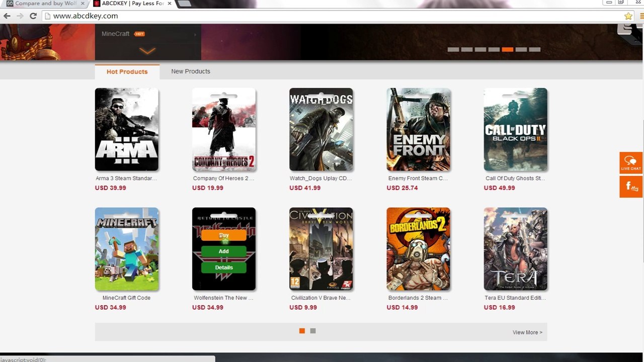Viewport: 644px width, 362px height.
Task: Open the MineCraft Gift Code title link
Action: pos(126,298)
